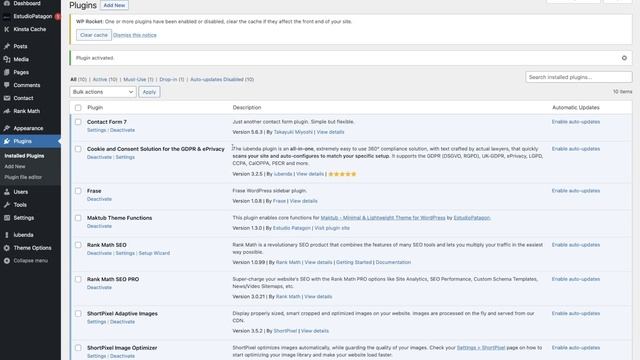The width and height of the screenshot is (640, 360).
Task: Open Settings for ShortPixel Adaptive Images
Action: point(96,322)
